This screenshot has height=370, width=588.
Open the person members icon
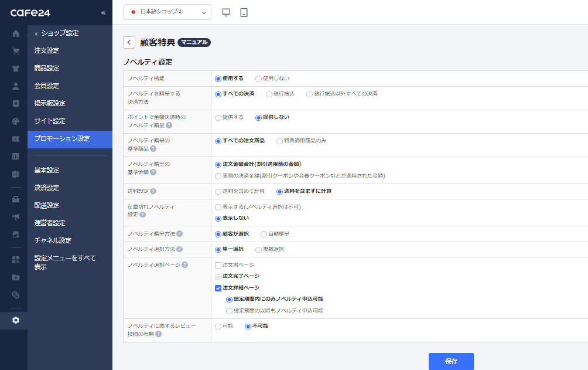(16, 86)
